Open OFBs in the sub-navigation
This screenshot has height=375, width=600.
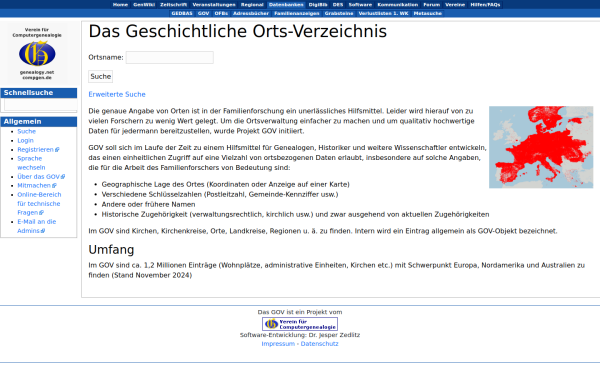click(x=221, y=13)
